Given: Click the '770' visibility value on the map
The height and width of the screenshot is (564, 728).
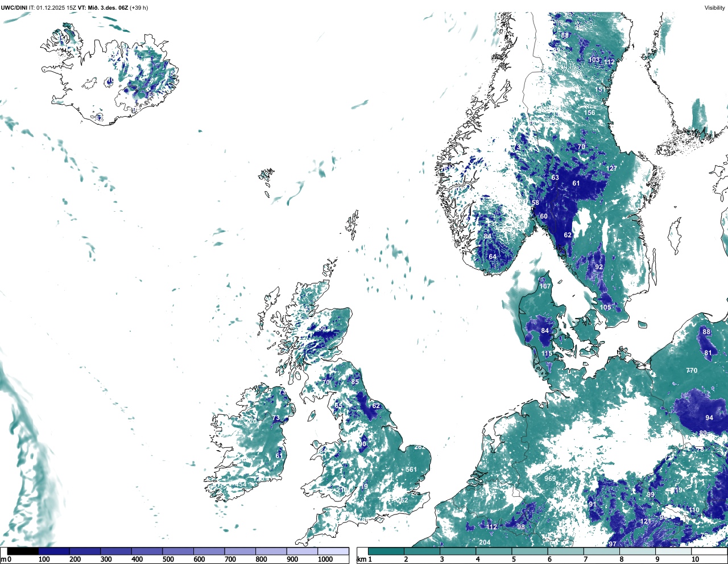Looking at the screenshot, I should click(692, 370).
